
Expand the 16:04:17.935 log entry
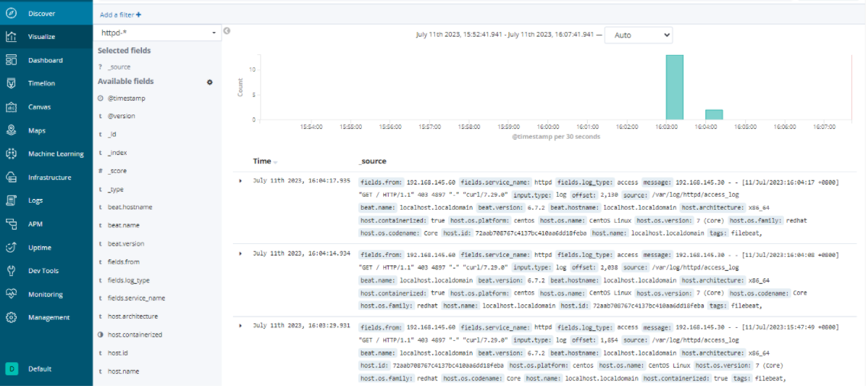tap(240, 181)
